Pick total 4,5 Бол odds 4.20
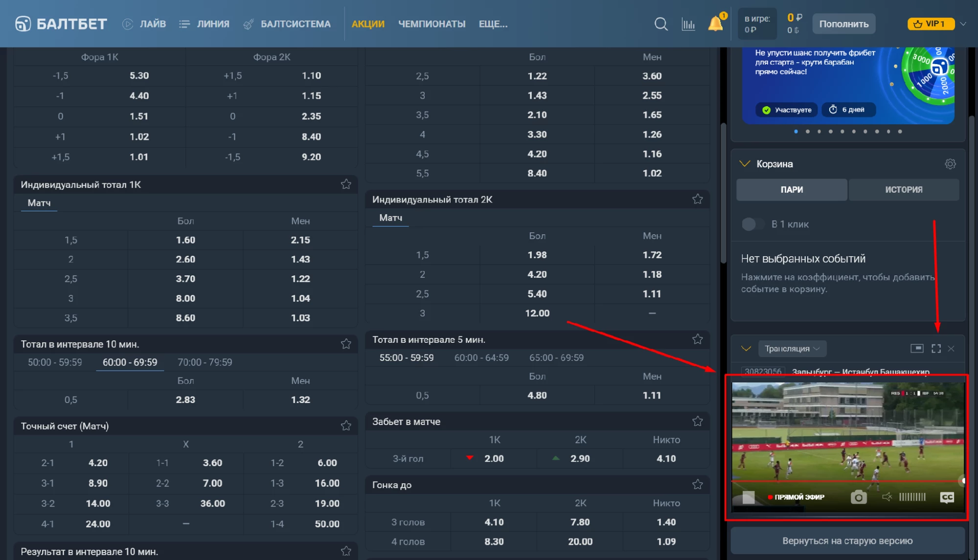The height and width of the screenshot is (560, 978). point(537,154)
